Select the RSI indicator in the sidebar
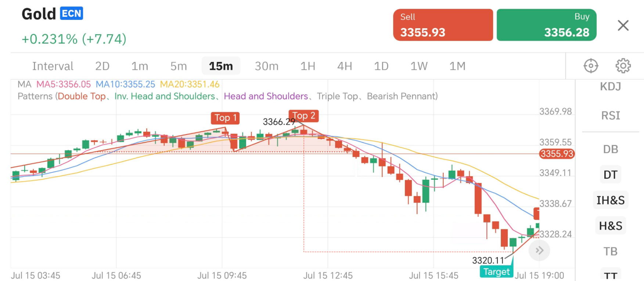Screen dimensions: 644x281 [x=610, y=115]
